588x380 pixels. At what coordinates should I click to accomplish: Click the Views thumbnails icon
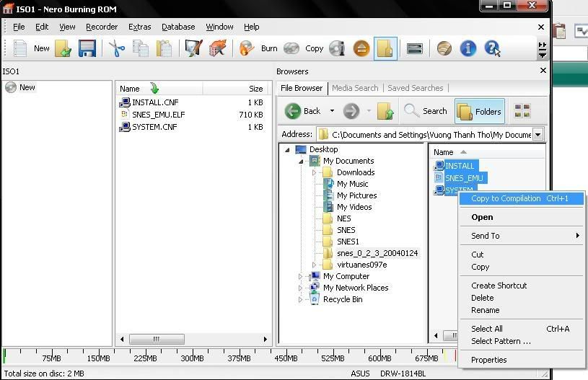pyautogui.click(x=522, y=111)
